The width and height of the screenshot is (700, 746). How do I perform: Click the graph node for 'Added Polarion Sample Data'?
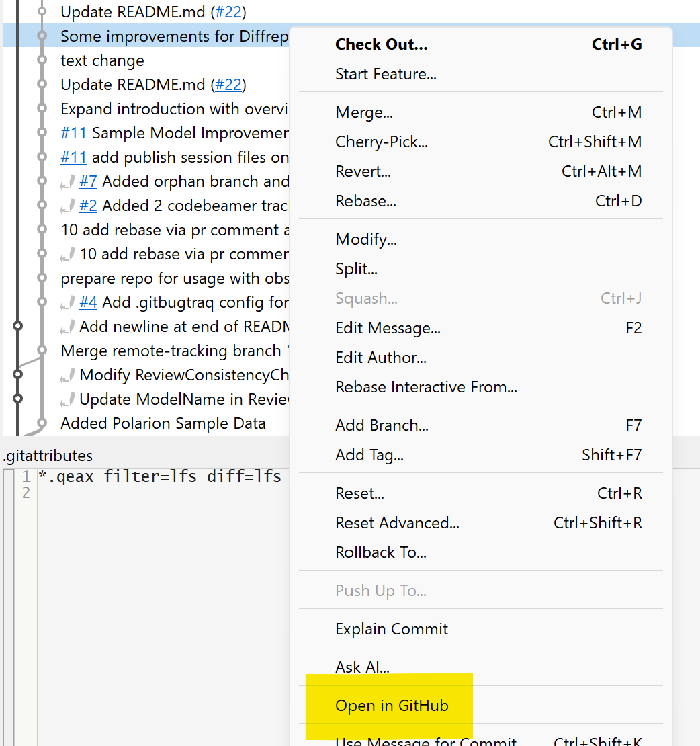(42, 423)
